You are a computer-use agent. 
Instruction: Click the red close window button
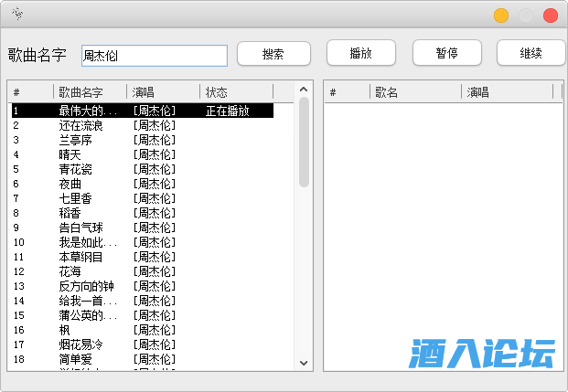click(551, 15)
